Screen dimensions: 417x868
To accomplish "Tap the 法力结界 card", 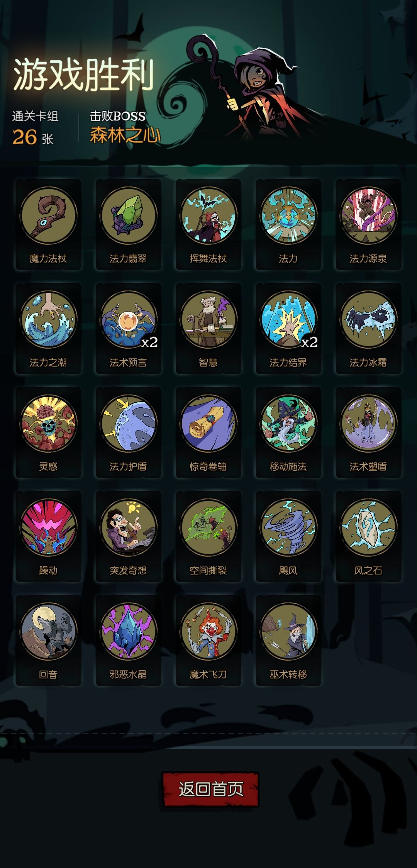I will coord(288,328).
